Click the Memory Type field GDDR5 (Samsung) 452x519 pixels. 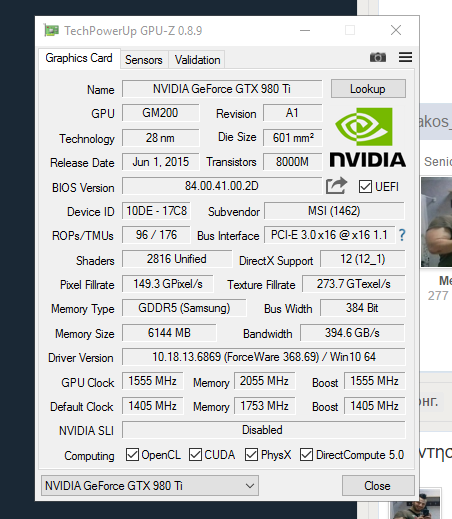(x=184, y=308)
